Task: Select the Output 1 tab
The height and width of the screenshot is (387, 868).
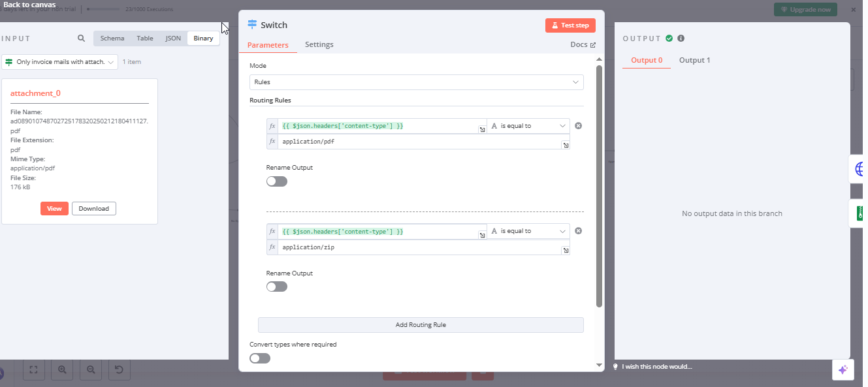Action: point(694,61)
